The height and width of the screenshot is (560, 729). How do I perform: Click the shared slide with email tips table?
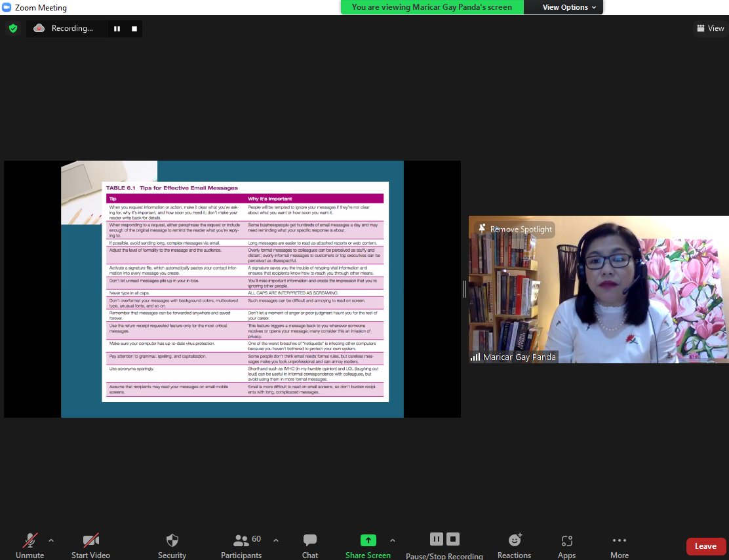tap(233, 289)
